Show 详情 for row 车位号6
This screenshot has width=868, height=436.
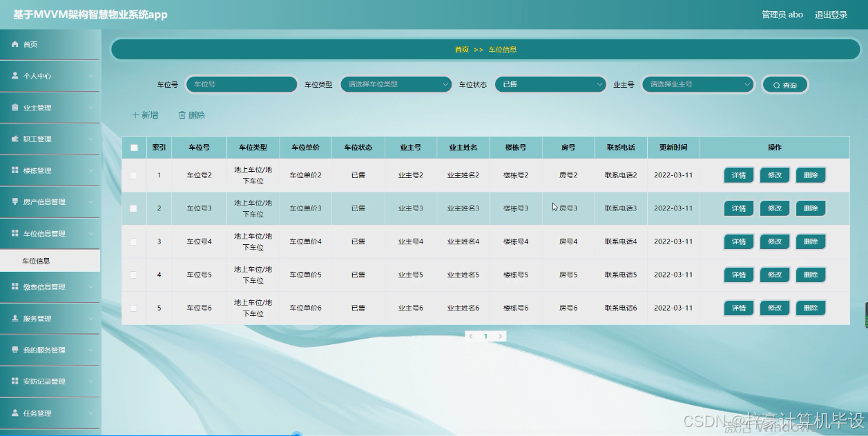739,308
